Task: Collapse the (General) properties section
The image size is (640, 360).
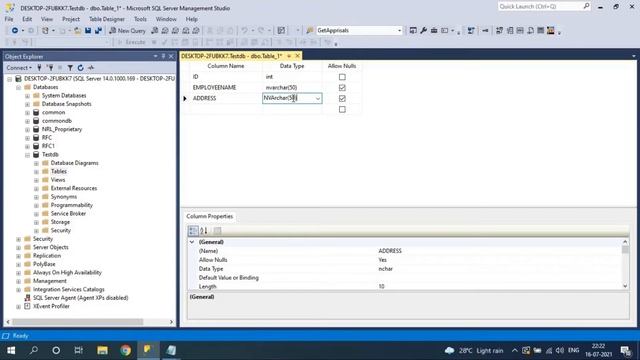Action: [192, 242]
